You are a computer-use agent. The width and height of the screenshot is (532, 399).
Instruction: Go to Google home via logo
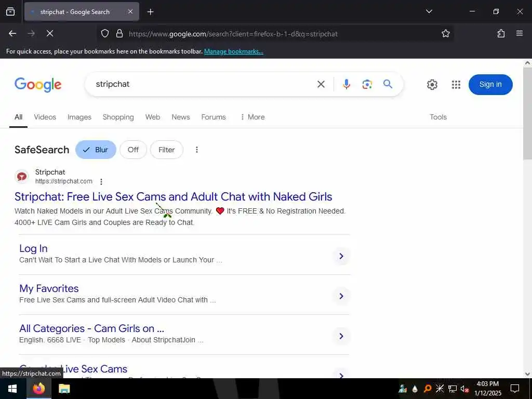click(x=38, y=85)
